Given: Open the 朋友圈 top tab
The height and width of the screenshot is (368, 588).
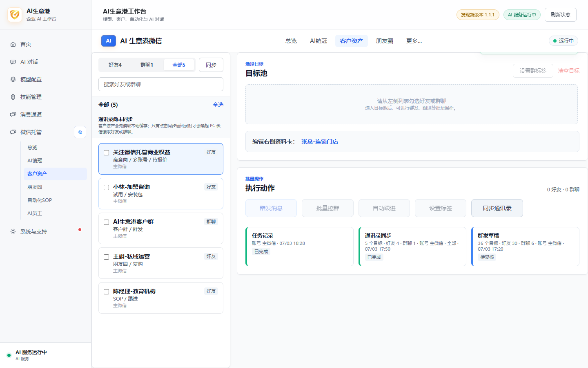Looking at the screenshot, I should [385, 41].
